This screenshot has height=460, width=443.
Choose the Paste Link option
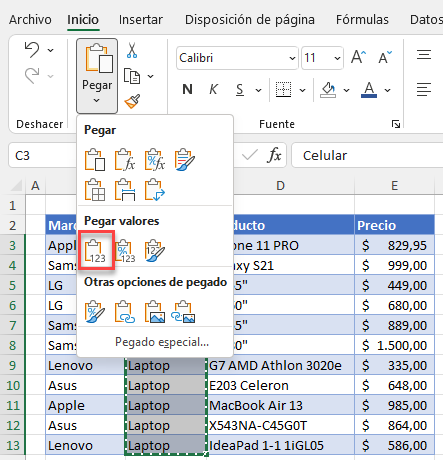click(x=125, y=312)
